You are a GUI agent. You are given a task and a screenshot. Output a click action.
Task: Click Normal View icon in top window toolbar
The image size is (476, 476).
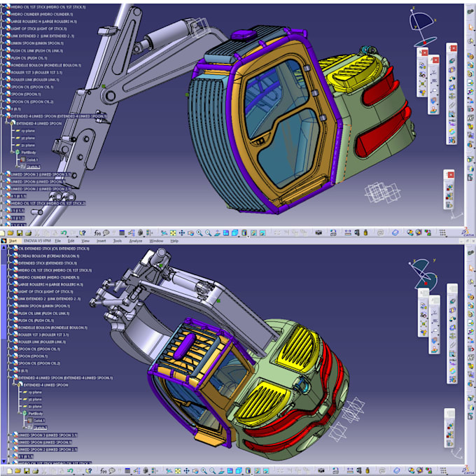[x=217, y=233]
